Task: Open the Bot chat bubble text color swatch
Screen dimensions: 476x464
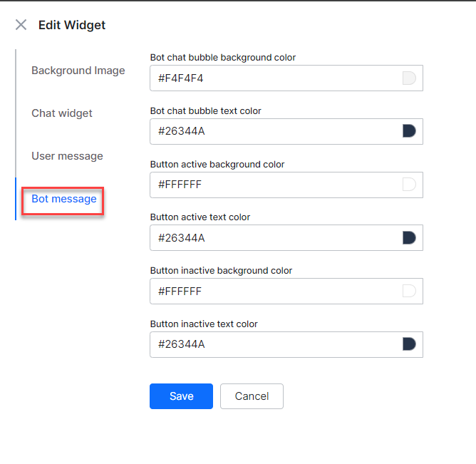Action: tap(409, 131)
